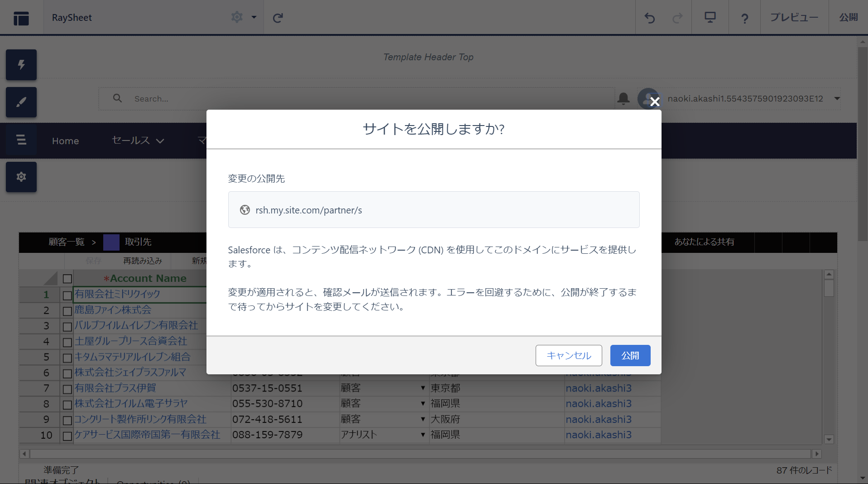Open Page Structure list icon

tap(21, 140)
